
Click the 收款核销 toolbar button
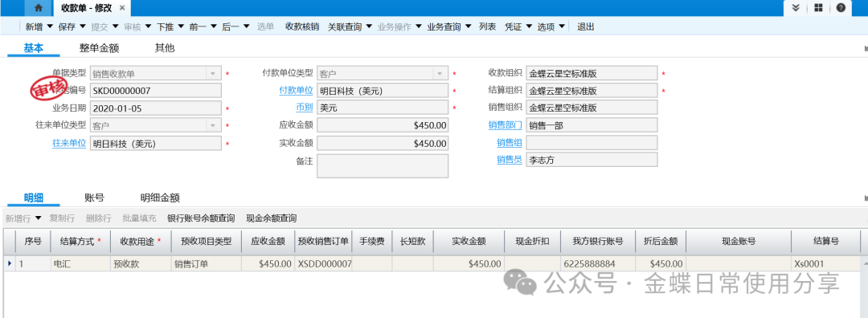(301, 26)
